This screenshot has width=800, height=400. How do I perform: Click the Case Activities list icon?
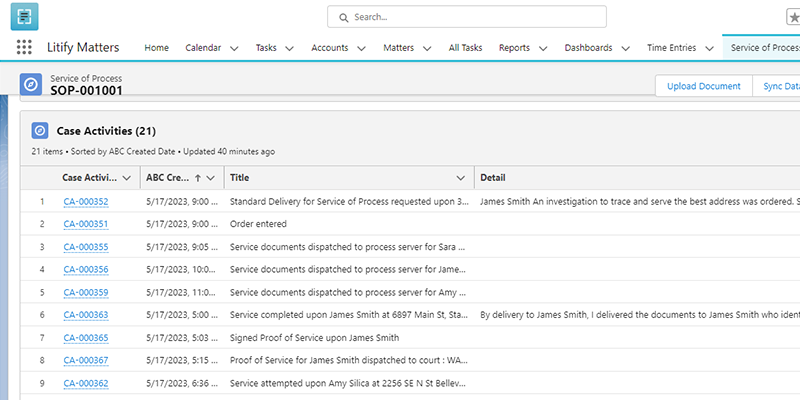(40, 131)
